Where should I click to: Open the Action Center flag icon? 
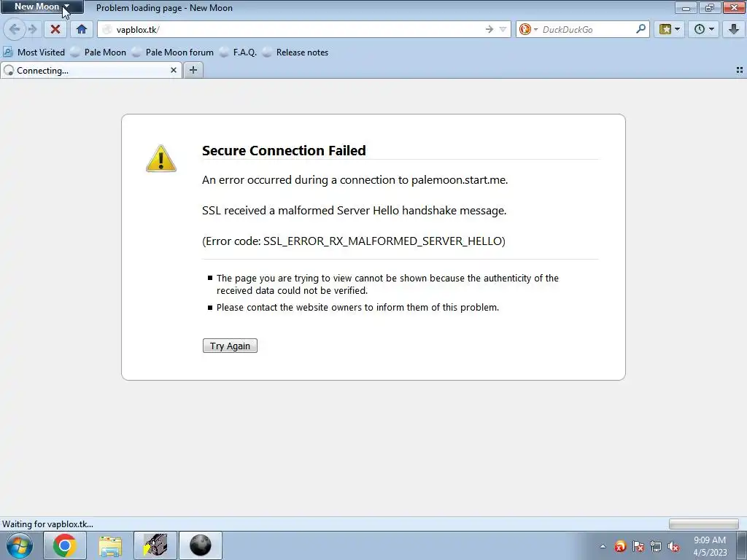click(638, 546)
